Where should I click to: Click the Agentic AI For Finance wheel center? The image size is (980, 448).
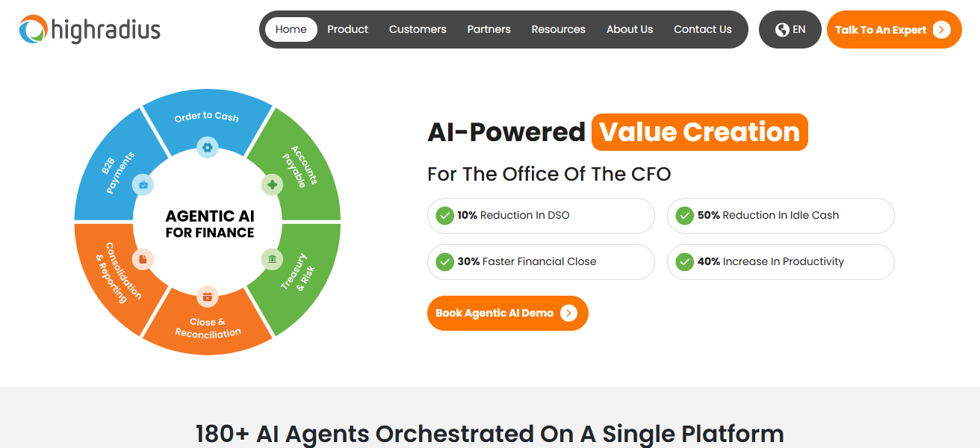tap(209, 224)
